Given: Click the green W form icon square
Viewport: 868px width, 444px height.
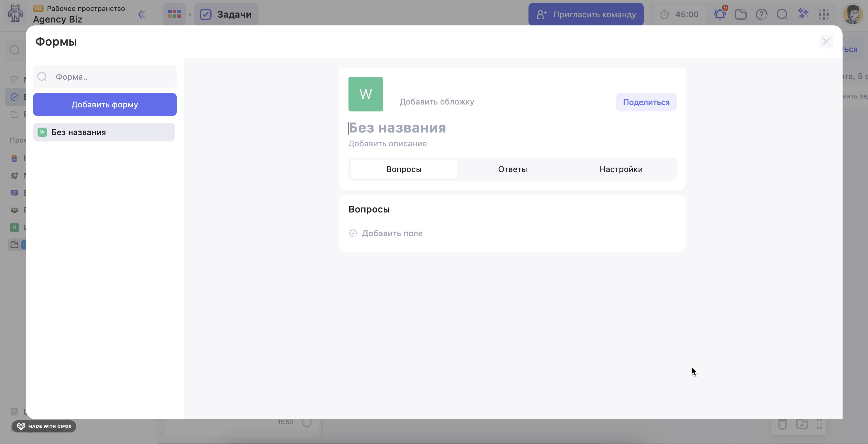Looking at the screenshot, I should point(366,94).
